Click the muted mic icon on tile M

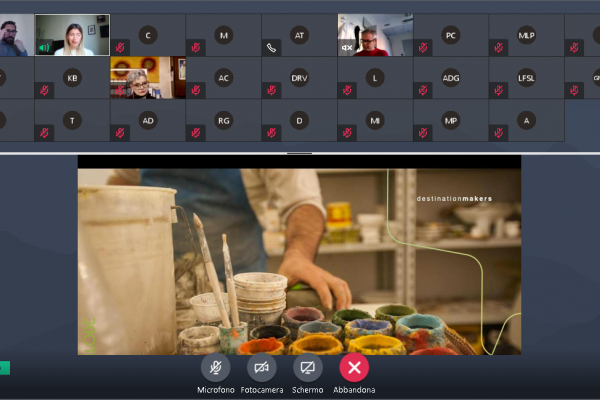pyautogui.click(x=196, y=47)
